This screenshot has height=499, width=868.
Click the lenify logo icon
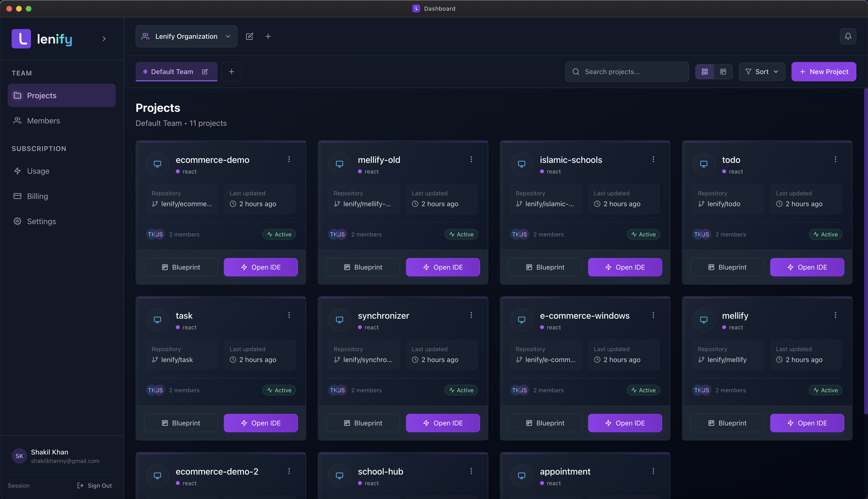point(21,39)
